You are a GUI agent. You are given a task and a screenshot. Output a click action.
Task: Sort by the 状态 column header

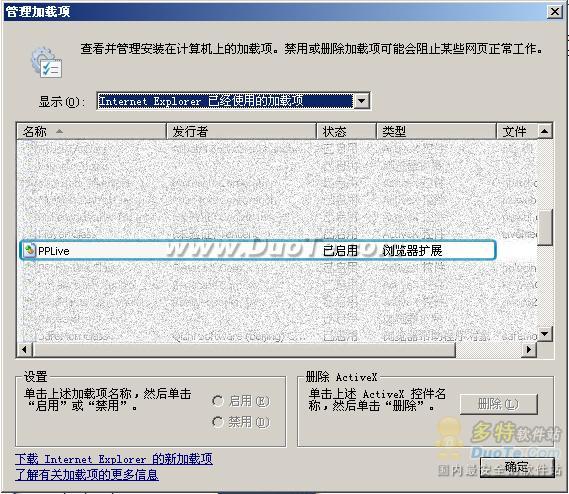346,131
